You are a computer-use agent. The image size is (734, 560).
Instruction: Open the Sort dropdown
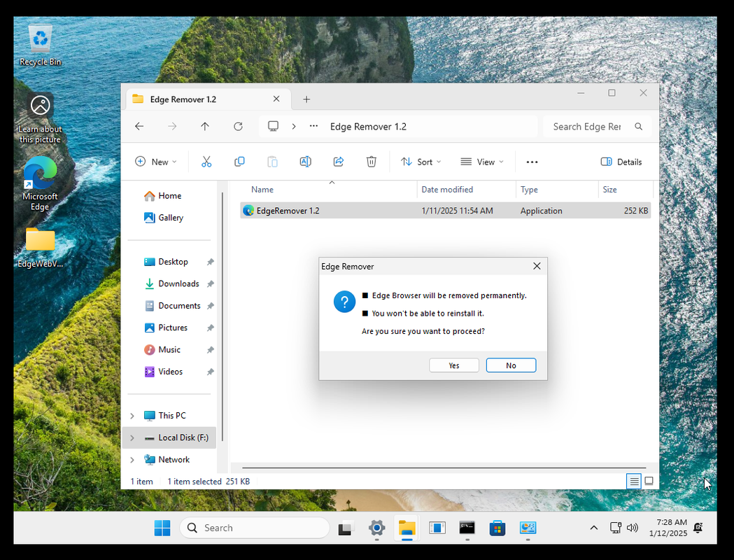click(421, 162)
